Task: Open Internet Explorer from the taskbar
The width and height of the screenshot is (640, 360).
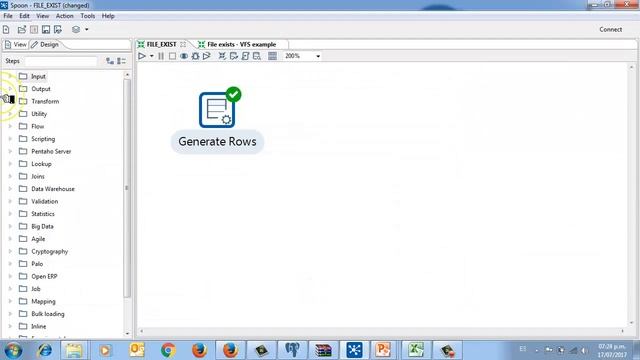Action: pyautogui.click(x=44, y=350)
